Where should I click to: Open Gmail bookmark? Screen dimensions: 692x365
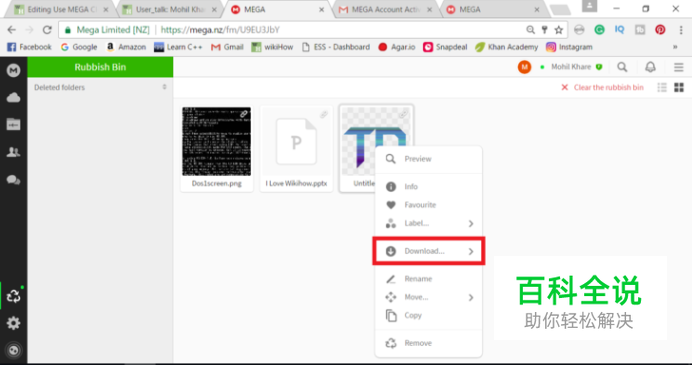[x=227, y=47]
